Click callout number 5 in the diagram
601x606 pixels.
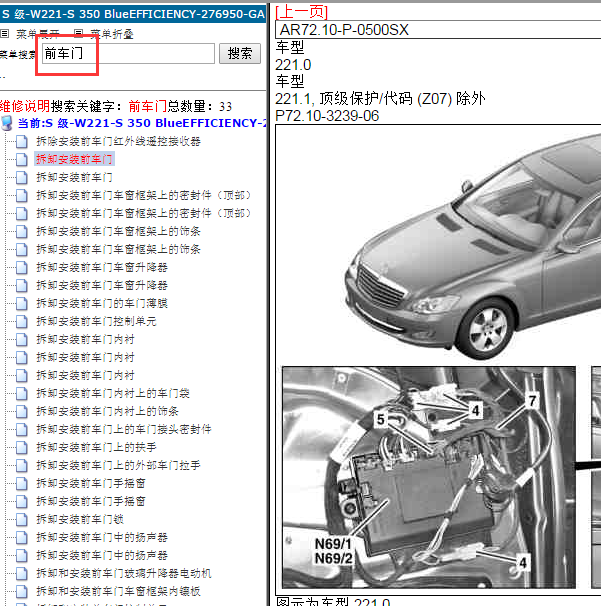381,419
